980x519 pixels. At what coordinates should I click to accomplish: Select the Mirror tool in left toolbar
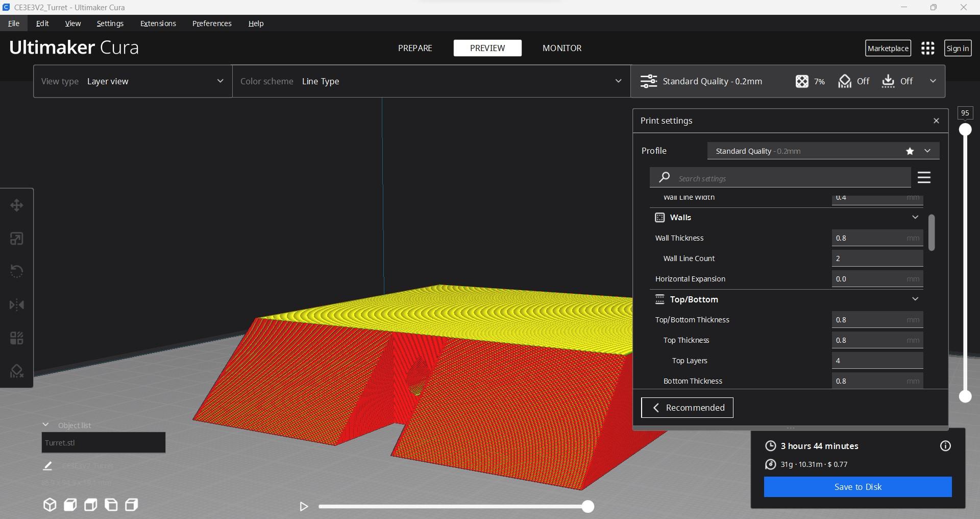(x=16, y=305)
